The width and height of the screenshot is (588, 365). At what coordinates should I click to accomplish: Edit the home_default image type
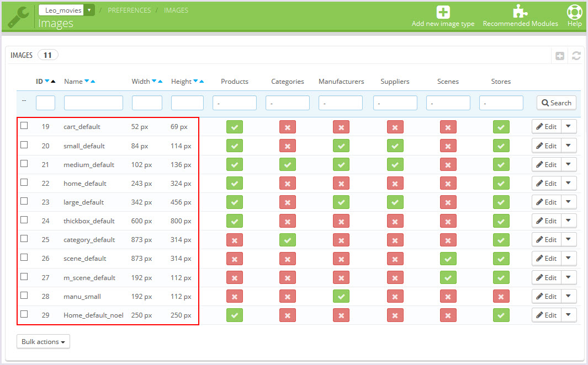click(x=547, y=184)
